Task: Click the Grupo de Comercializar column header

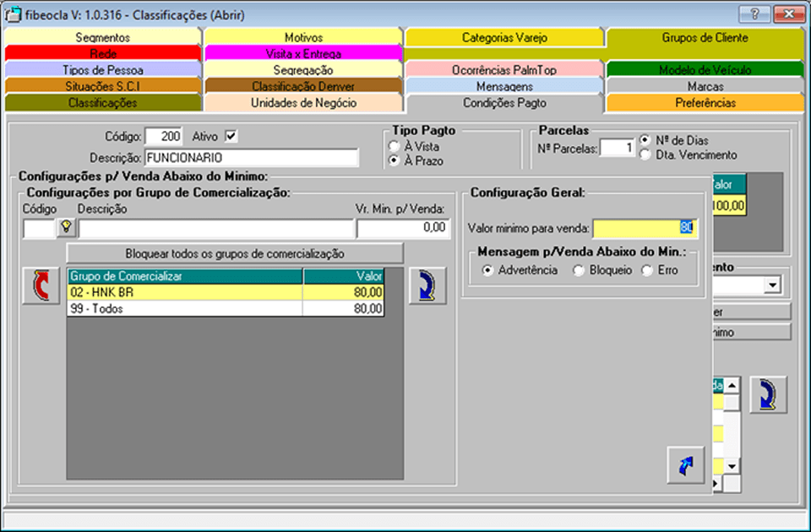Action: pos(185,276)
